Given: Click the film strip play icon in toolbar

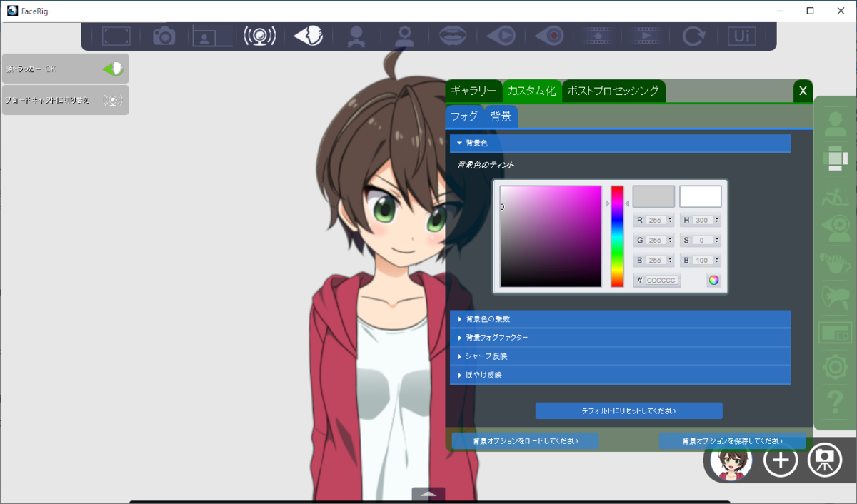Looking at the screenshot, I should pyautogui.click(x=646, y=36).
